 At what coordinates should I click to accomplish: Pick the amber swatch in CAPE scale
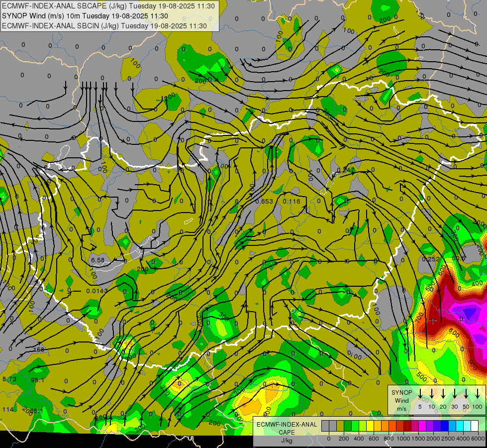378,426
